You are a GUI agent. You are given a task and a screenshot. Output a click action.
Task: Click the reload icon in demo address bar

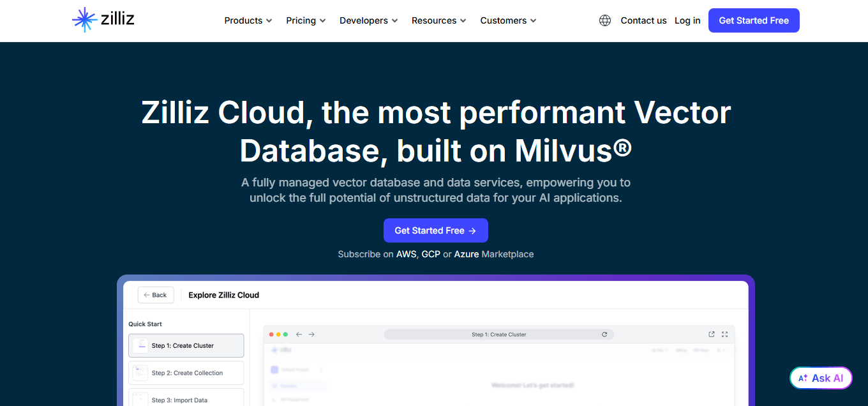coord(604,335)
